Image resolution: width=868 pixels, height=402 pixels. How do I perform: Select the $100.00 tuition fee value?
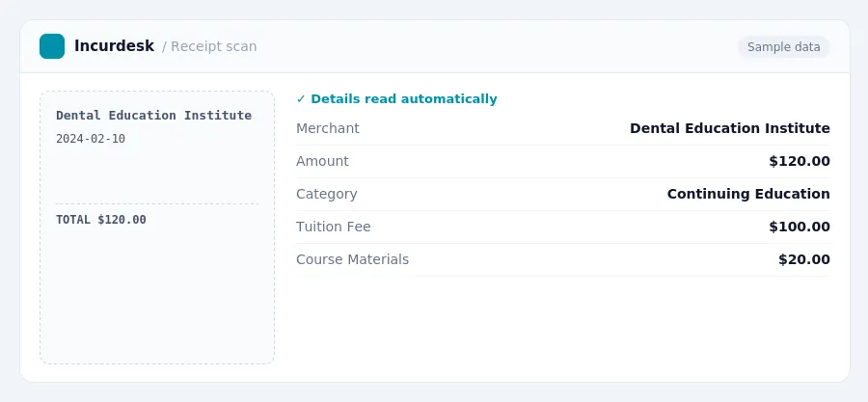click(x=800, y=227)
